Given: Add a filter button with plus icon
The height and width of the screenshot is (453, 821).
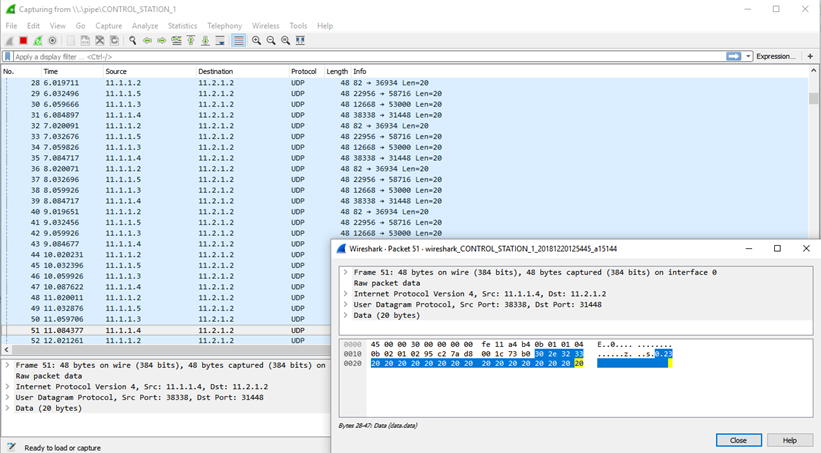Looking at the screenshot, I should (810, 56).
